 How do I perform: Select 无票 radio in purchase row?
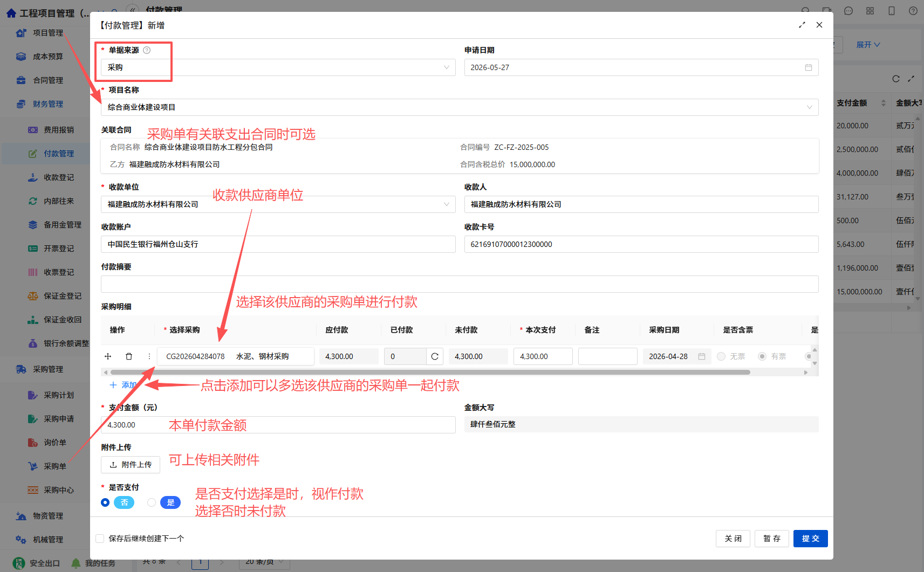point(721,356)
